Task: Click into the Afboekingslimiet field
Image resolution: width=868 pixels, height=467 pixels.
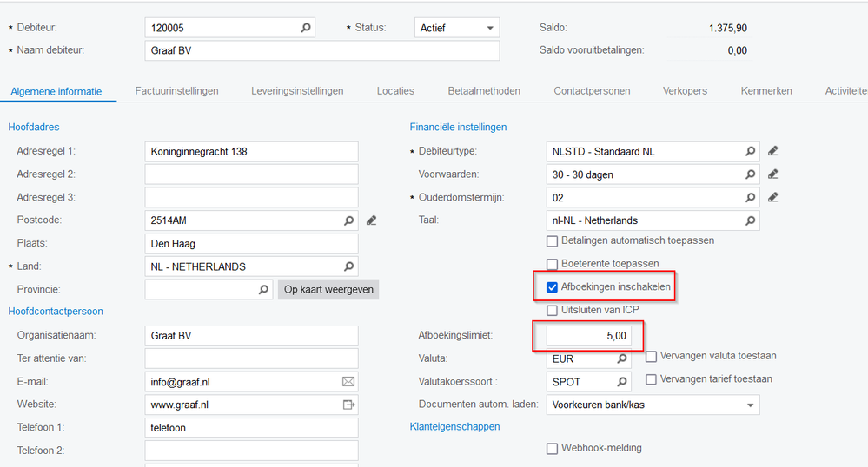Action: (x=588, y=336)
